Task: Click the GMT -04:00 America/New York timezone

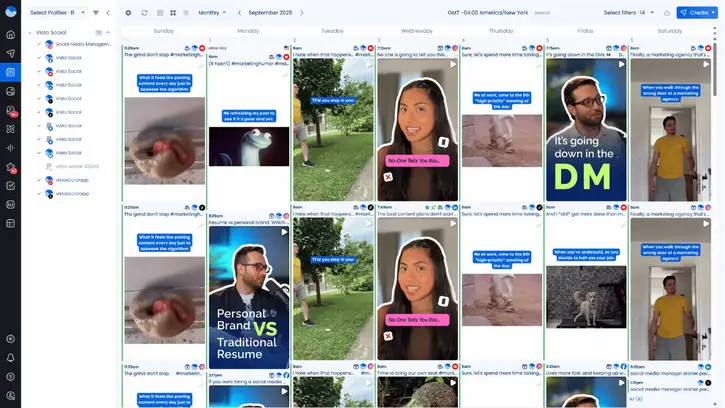Action: pyautogui.click(x=488, y=13)
